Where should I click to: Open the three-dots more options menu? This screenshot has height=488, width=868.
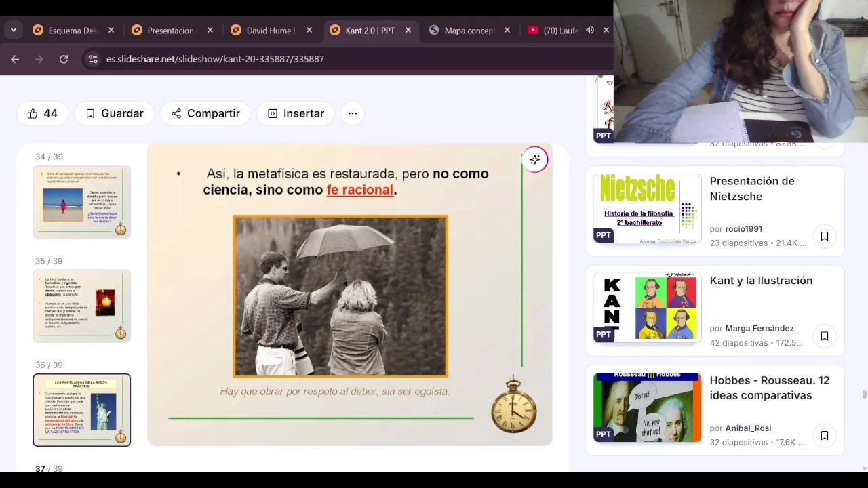click(x=353, y=113)
